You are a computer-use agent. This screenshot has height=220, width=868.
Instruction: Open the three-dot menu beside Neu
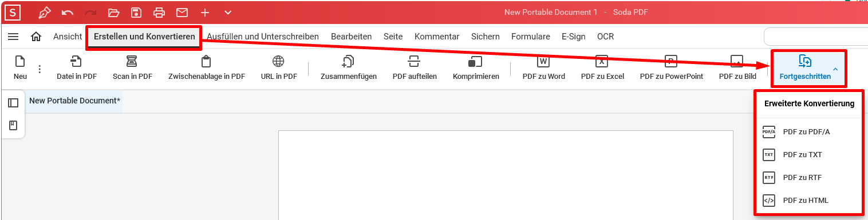(x=40, y=69)
